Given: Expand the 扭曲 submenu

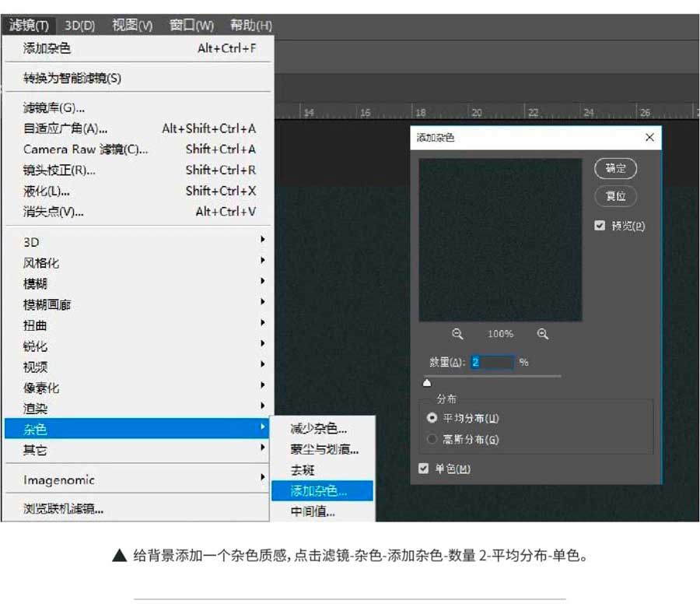Looking at the screenshot, I should (x=137, y=325).
